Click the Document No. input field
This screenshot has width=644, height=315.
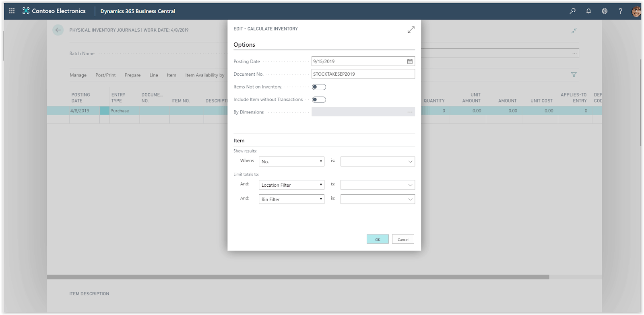pyautogui.click(x=363, y=74)
